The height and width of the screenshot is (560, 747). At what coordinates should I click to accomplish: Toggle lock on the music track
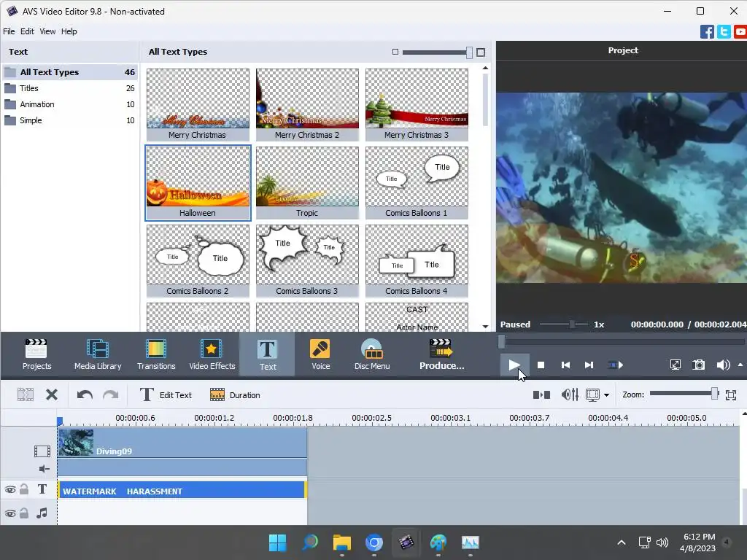coord(24,513)
